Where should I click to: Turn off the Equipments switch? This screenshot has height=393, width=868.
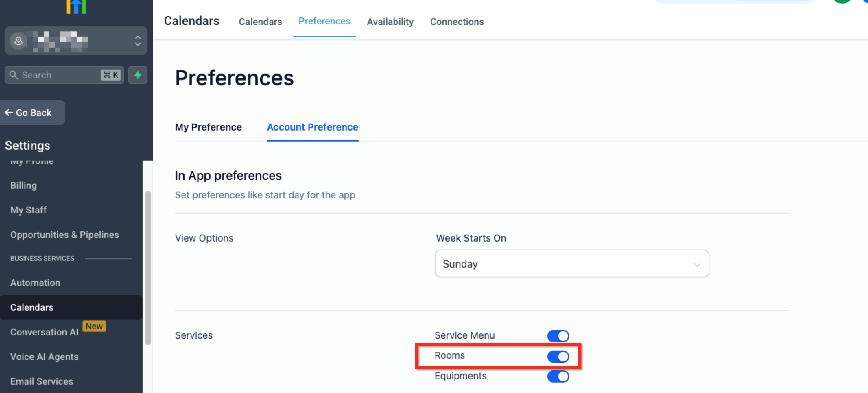[558, 377]
